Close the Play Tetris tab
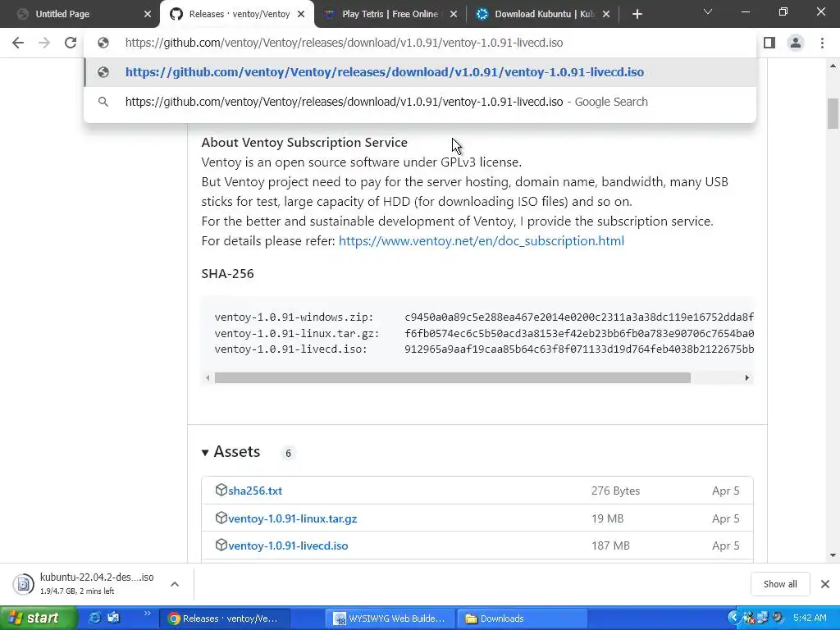840x630 pixels. tap(453, 14)
